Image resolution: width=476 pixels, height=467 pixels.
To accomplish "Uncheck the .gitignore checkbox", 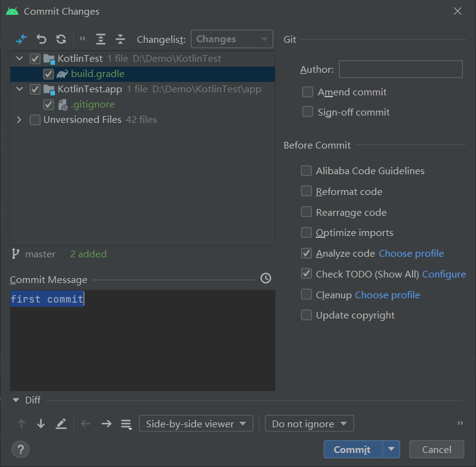I will (x=48, y=105).
